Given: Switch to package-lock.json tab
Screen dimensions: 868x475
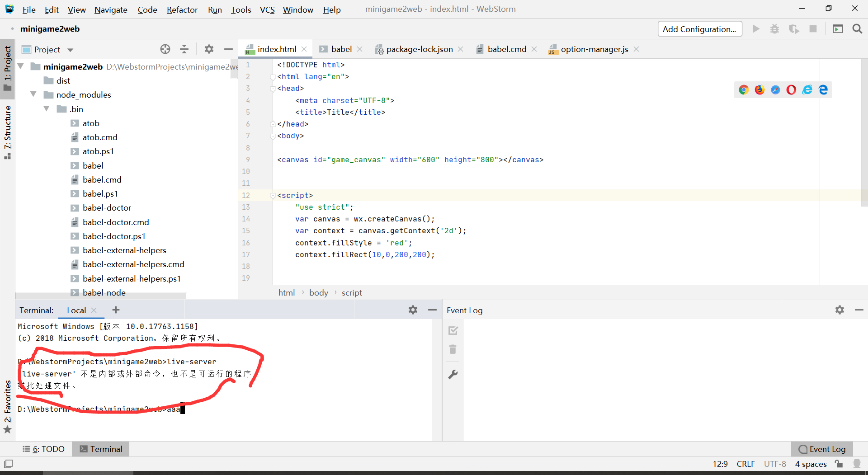Looking at the screenshot, I should tap(419, 49).
